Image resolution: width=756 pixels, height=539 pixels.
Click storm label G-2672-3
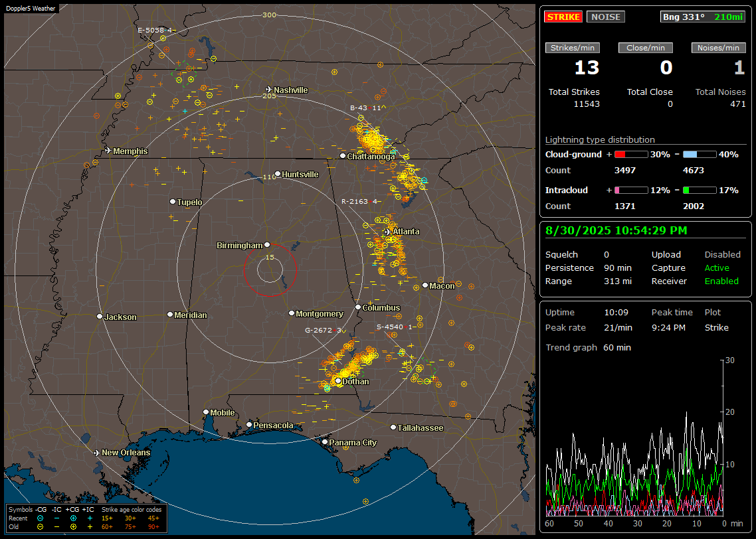point(326,330)
